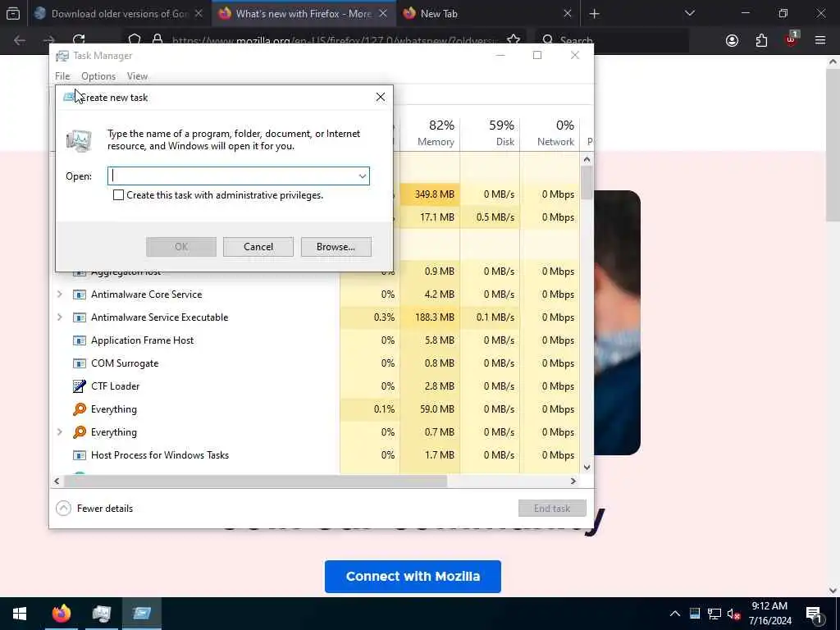Click the Task Manager taskbar icon
Viewport: 840px width, 630px height.
pyautogui.click(x=101, y=614)
